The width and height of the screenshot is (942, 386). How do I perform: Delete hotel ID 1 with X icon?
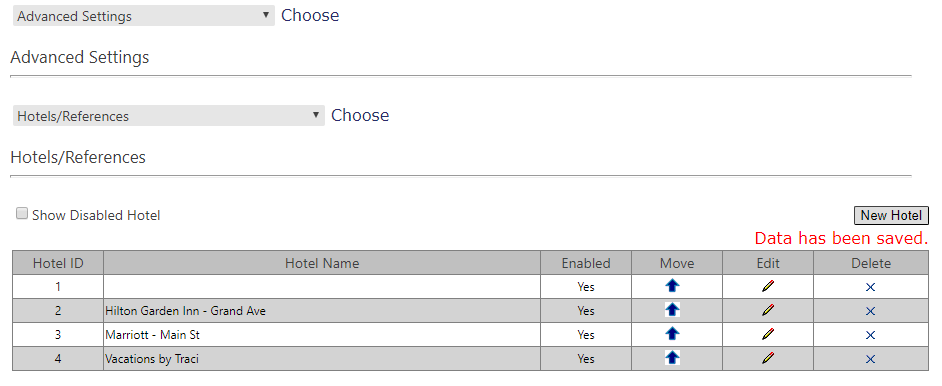pyautogui.click(x=870, y=287)
